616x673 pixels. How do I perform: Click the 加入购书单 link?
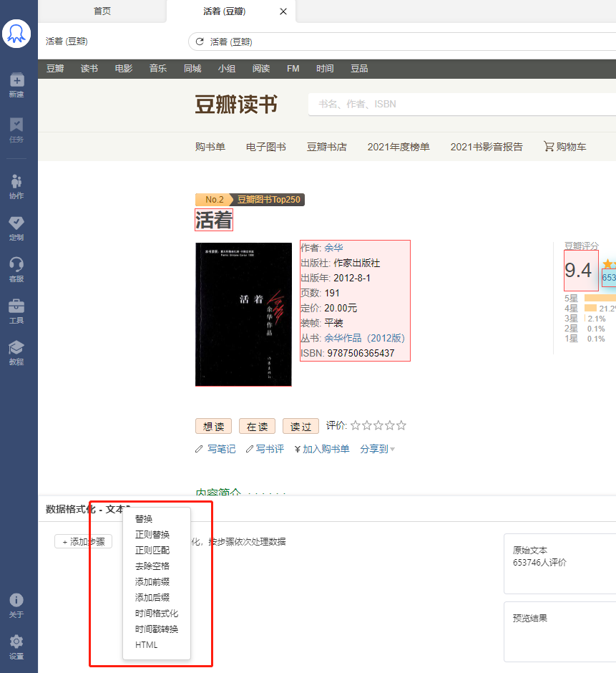click(326, 449)
